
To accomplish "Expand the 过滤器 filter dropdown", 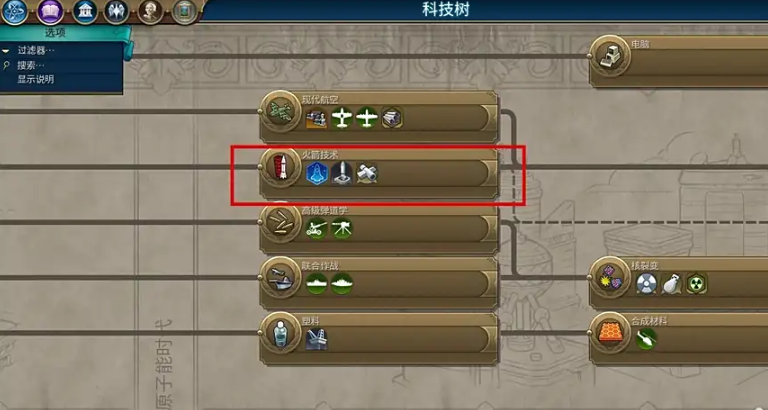I will point(35,50).
